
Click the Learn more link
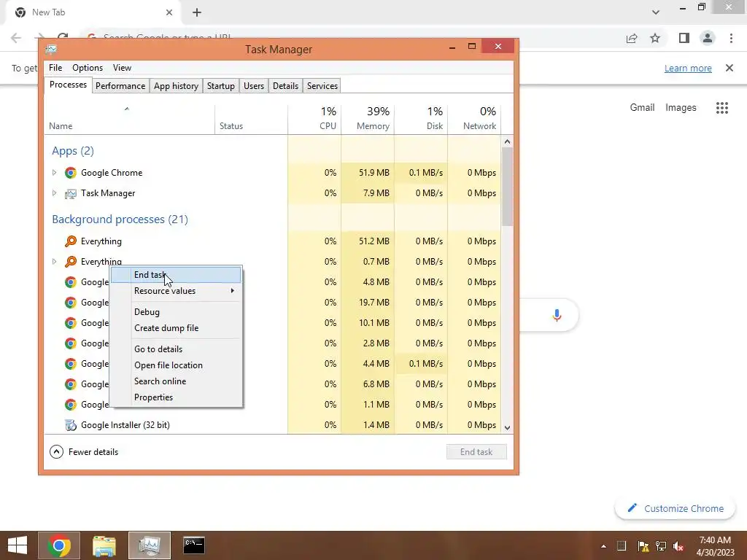point(688,68)
